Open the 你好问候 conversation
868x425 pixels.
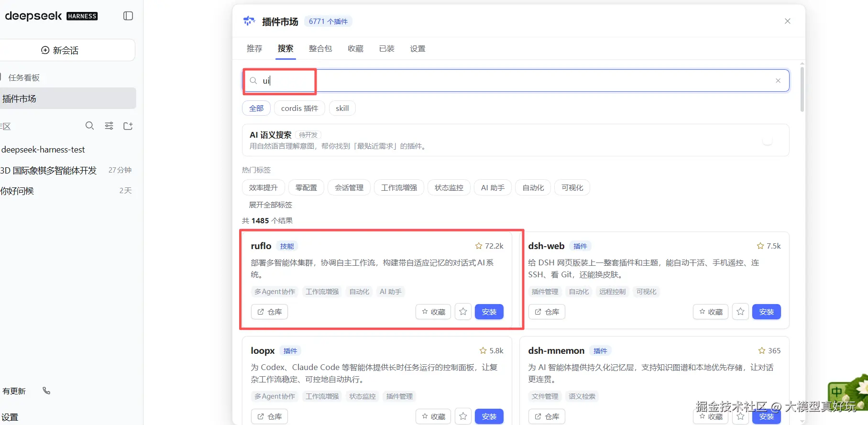point(66,191)
